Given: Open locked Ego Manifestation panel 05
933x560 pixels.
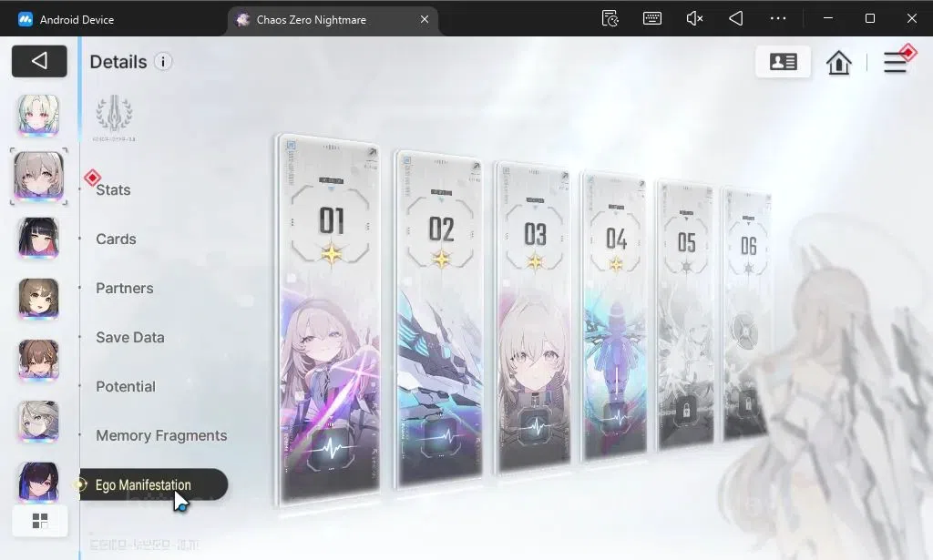Looking at the screenshot, I should [x=685, y=316].
